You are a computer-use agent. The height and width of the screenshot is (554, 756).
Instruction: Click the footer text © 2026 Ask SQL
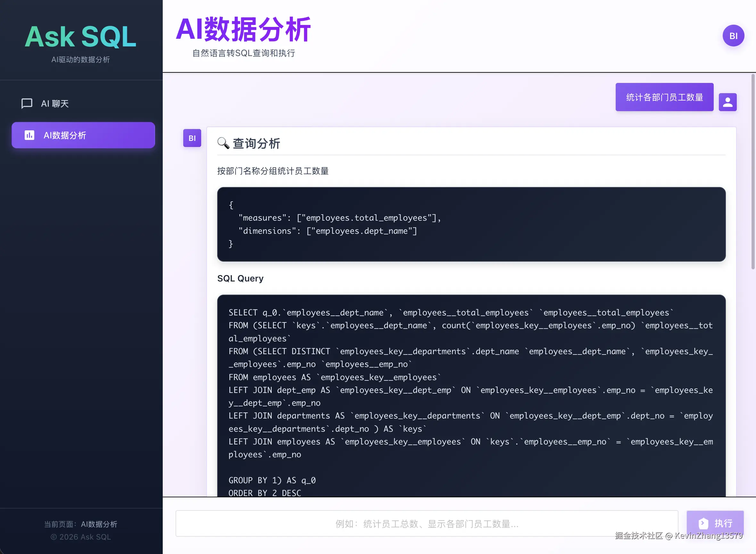point(81,537)
